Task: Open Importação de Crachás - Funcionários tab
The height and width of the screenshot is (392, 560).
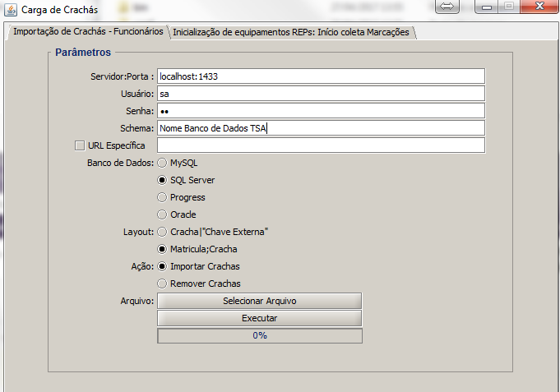Action: tap(88, 31)
